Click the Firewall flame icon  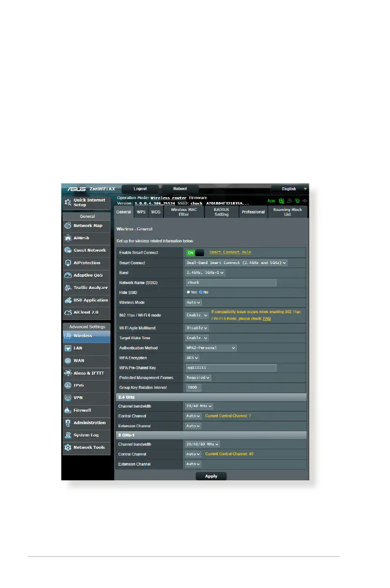68,411
